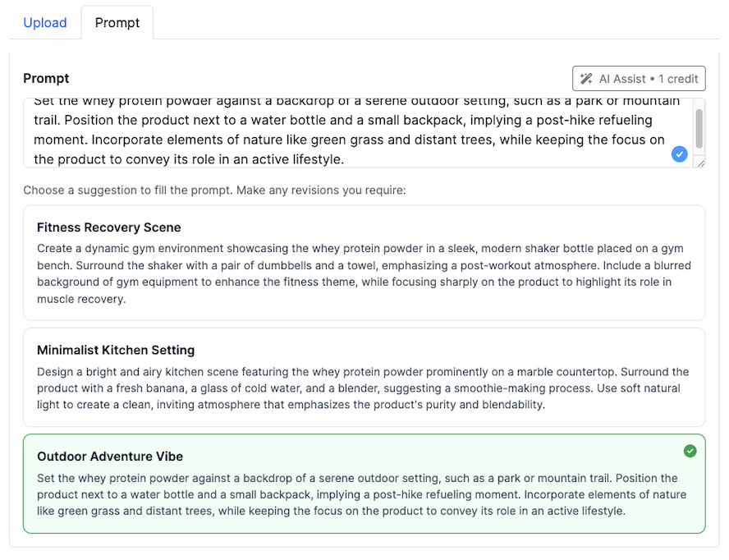The width and height of the screenshot is (729, 560).
Task: Click the bold Prompt field label
Action: click(46, 79)
